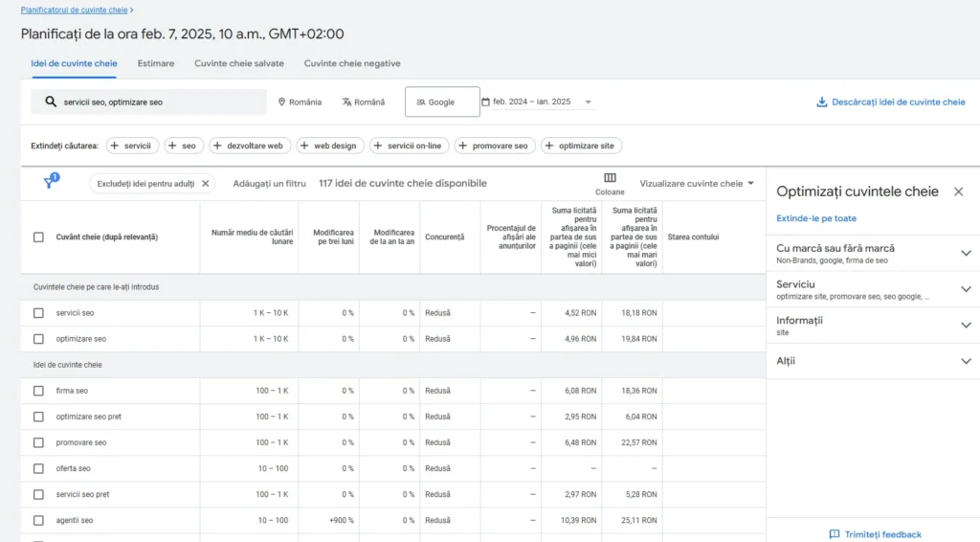The width and height of the screenshot is (980, 542).
Task: Click the Extinde-le pe toate link
Action: pyautogui.click(x=816, y=218)
